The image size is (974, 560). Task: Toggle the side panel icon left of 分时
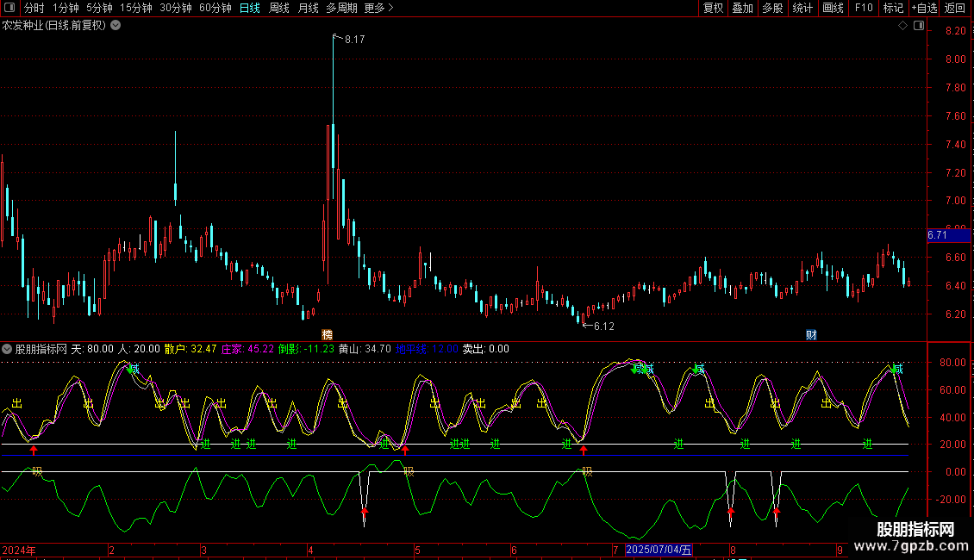[9, 8]
